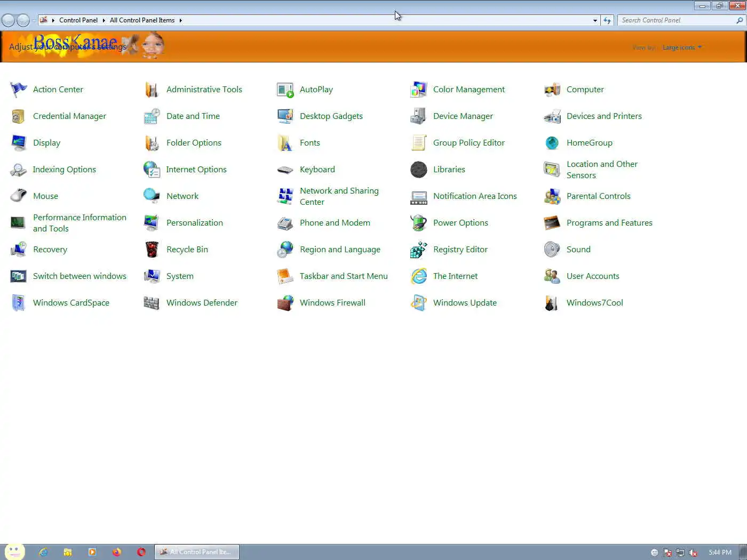This screenshot has width=747, height=560.
Task: Open the Parental Controls link
Action: (x=599, y=196)
